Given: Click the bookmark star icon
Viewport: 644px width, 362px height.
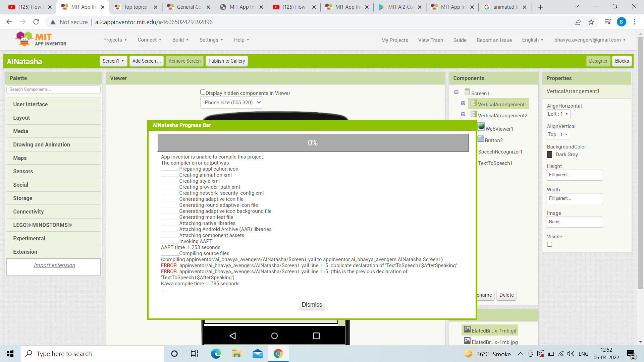Looking at the screenshot, I should pyautogui.click(x=591, y=22).
